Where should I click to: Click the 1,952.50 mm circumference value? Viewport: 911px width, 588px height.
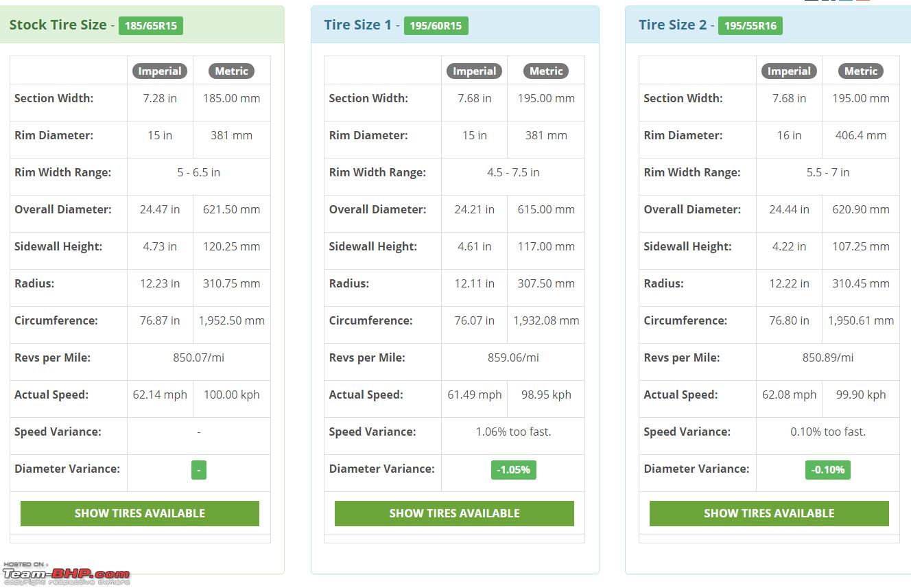tap(232, 320)
